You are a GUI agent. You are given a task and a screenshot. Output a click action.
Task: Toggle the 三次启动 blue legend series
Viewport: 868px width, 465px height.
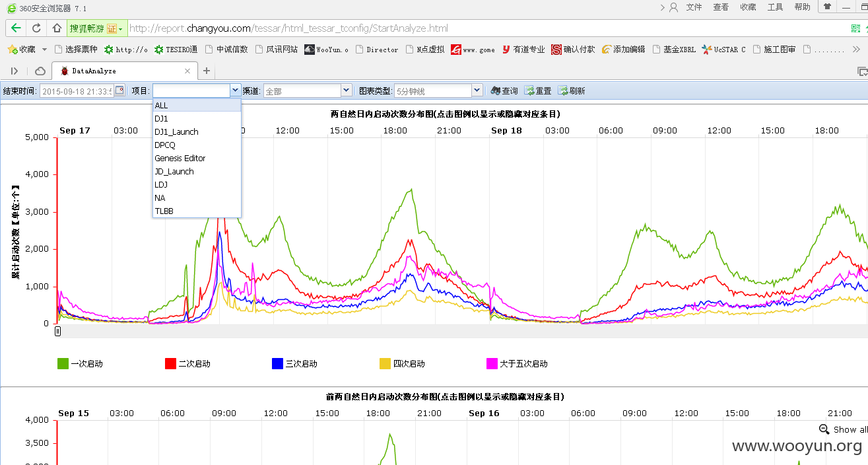[295, 363]
